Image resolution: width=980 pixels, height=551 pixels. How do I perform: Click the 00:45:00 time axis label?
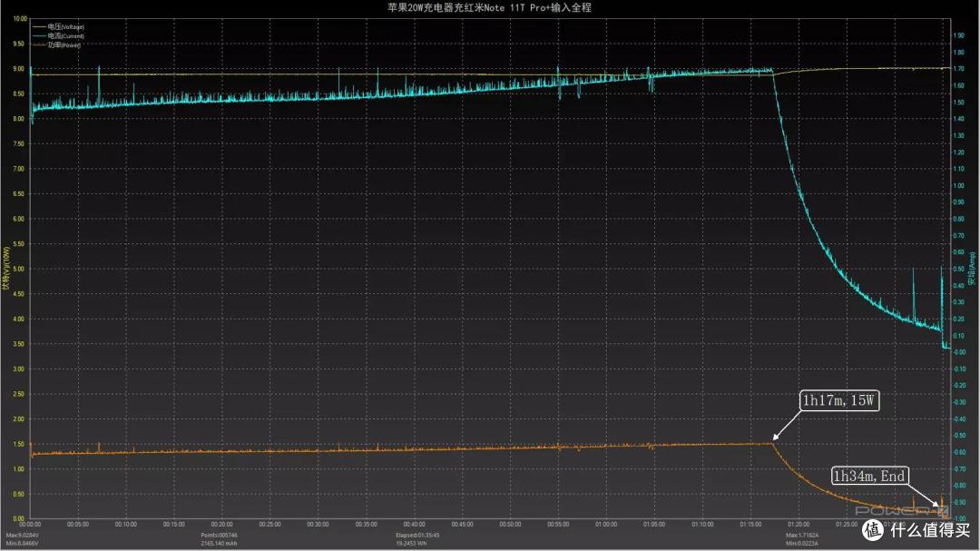463,524
